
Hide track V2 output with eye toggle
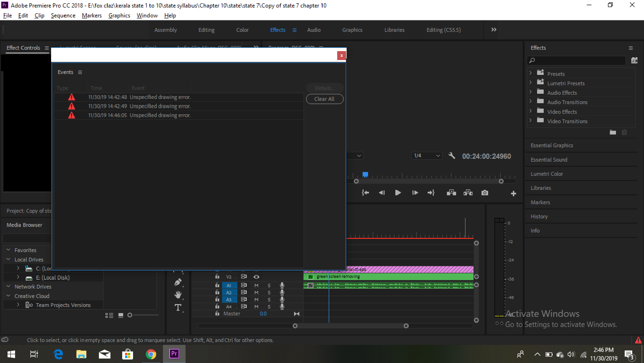point(256,277)
